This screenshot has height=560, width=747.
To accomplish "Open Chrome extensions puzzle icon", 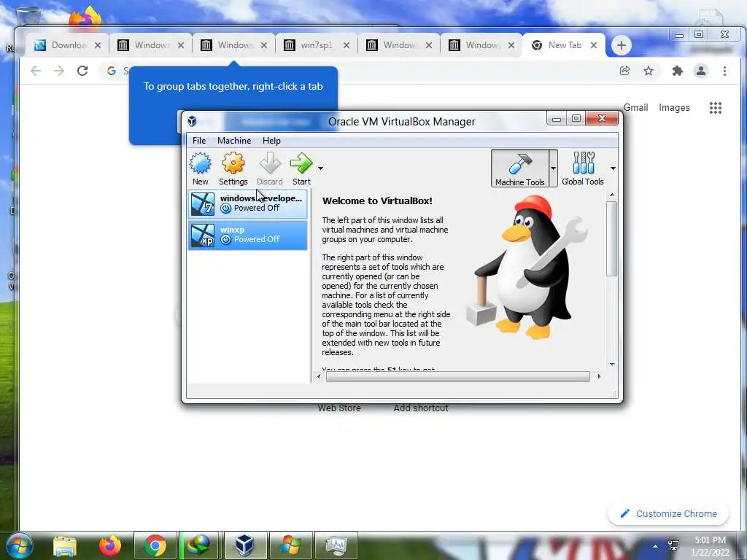I will (x=678, y=71).
